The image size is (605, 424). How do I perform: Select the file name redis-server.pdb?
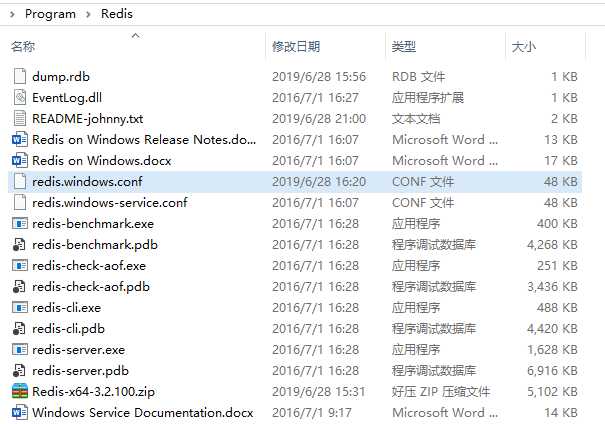point(81,371)
